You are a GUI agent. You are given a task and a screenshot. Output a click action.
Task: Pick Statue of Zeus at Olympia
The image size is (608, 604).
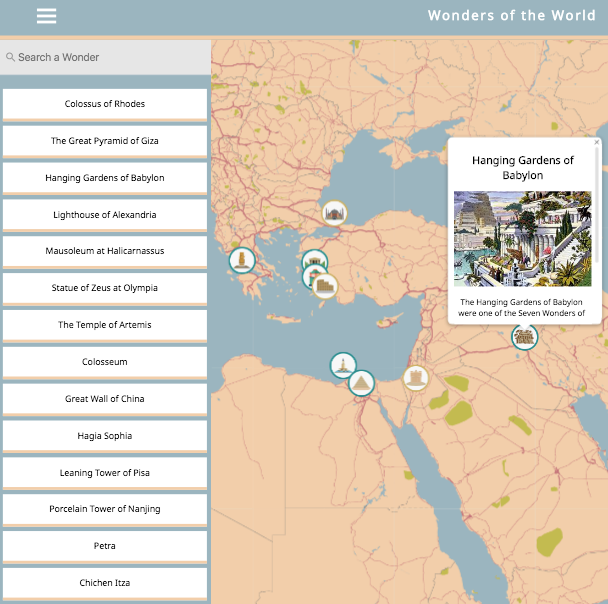[105, 288]
